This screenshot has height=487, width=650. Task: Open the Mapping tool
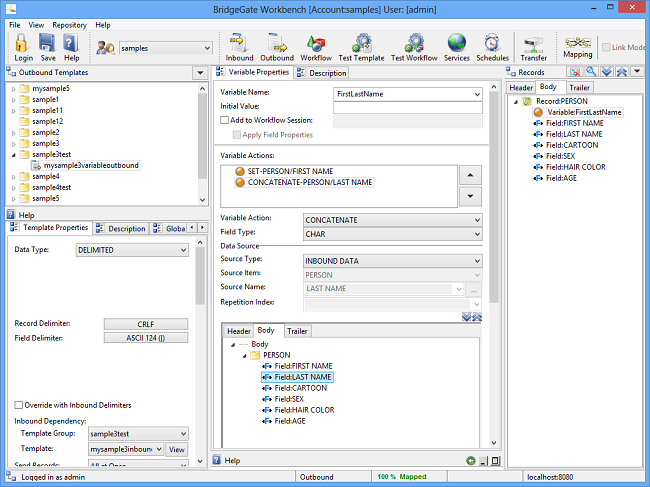click(577, 47)
